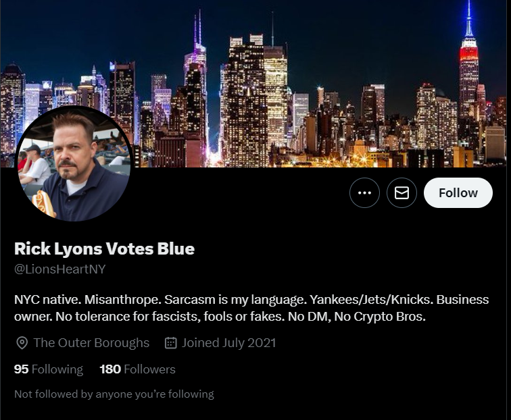Open the three-dot more options menu
Viewport: 511px width, 420px height.
[x=364, y=192]
